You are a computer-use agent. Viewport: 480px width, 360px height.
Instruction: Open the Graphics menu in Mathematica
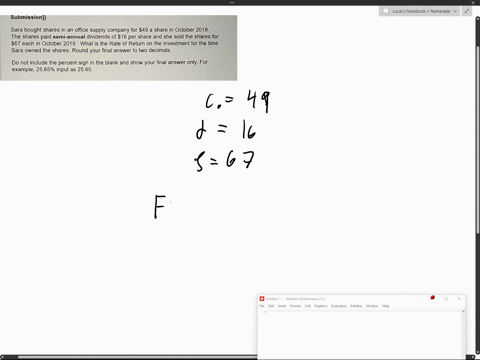(x=321, y=306)
